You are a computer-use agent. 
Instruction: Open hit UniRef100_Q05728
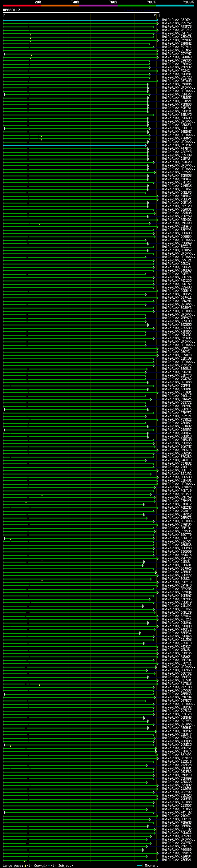pos(177,78)
